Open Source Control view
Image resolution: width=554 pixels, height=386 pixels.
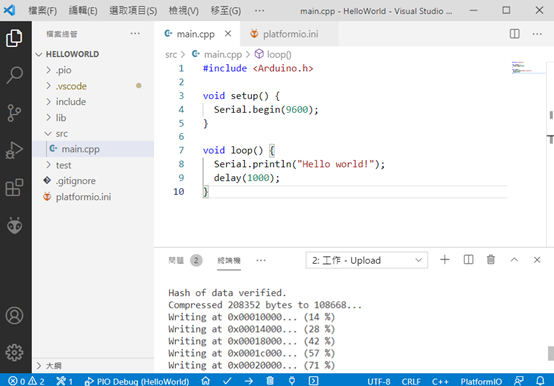(x=14, y=113)
